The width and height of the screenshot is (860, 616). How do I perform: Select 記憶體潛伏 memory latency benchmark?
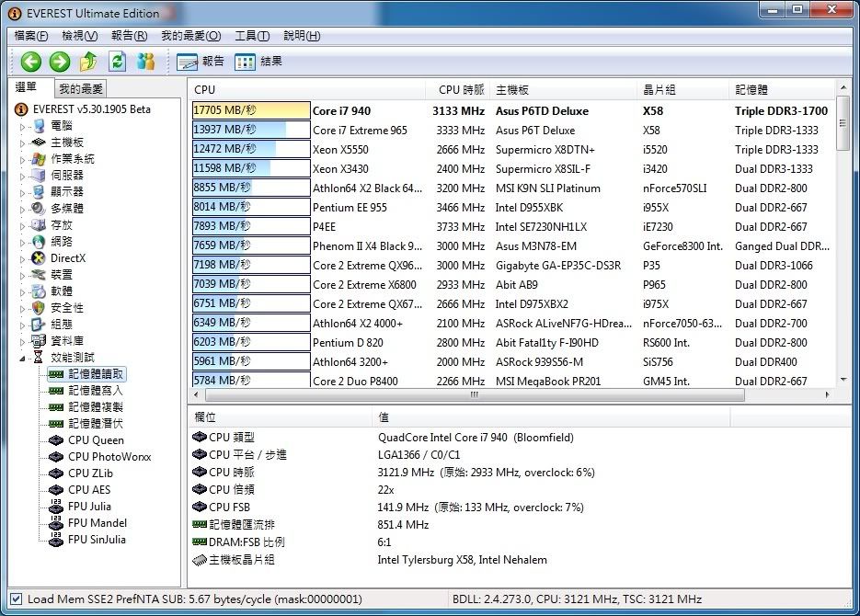pyautogui.click(x=96, y=424)
